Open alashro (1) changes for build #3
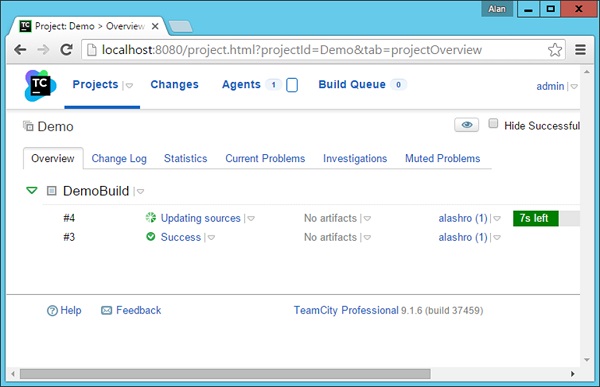This screenshot has width=600, height=387. 463,237
